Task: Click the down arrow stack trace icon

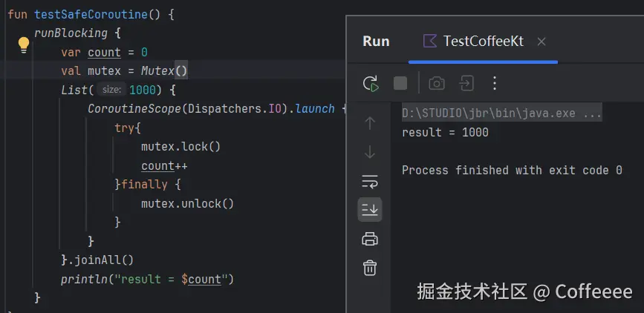Action: [x=370, y=152]
